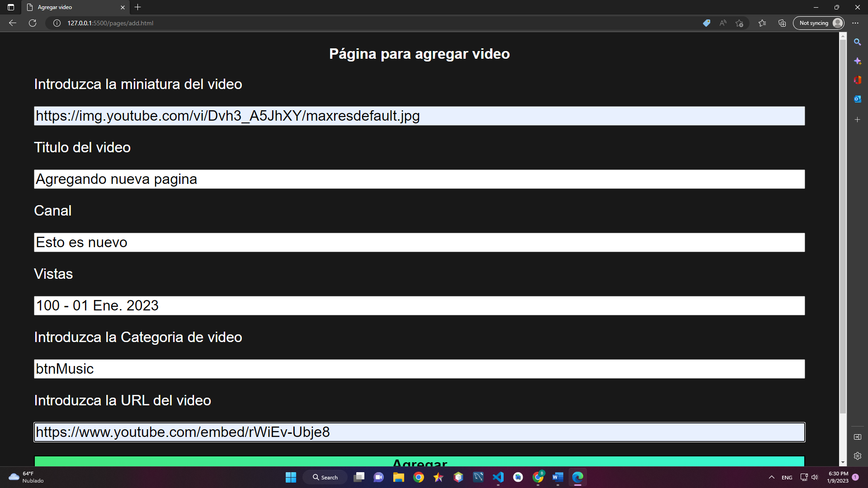Start read aloud for the page
868x488 pixels.
click(x=722, y=23)
